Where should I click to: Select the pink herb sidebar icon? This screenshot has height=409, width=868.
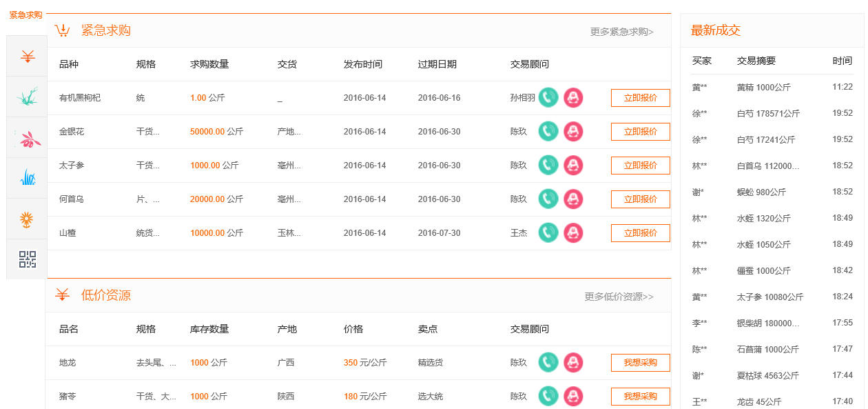coord(27,138)
